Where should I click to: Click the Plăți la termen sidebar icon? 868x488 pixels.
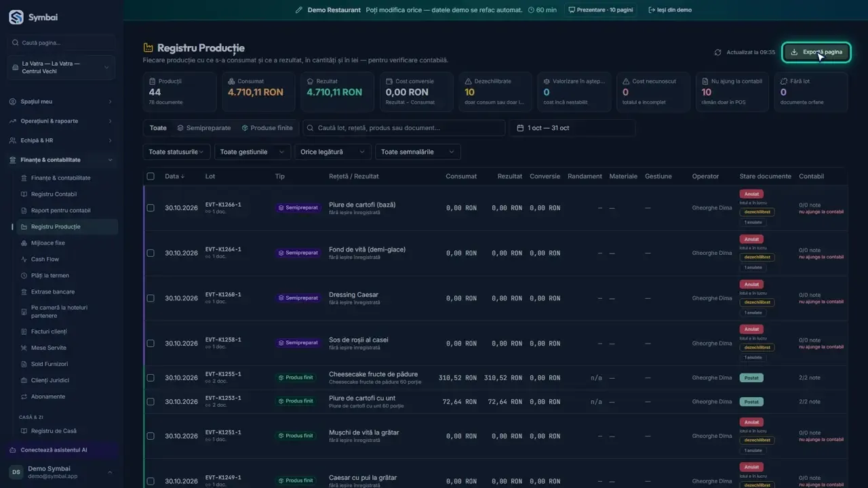[x=24, y=276]
